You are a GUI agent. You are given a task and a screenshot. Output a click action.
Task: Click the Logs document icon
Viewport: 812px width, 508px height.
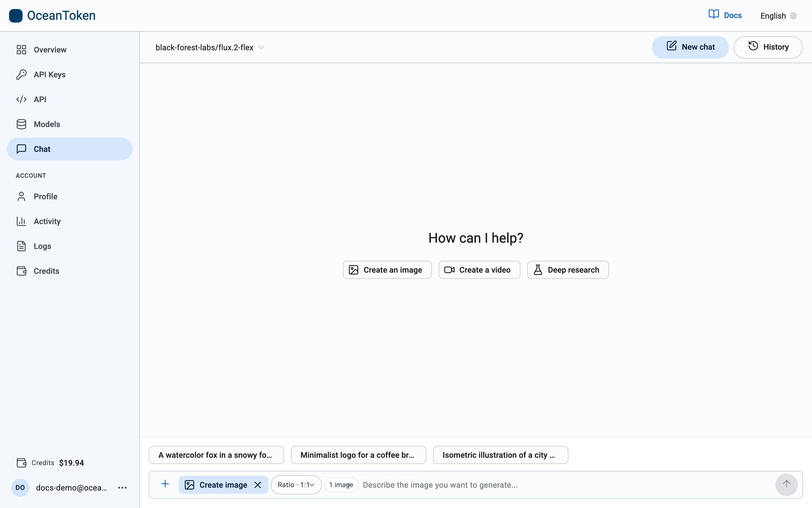click(x=21, y=246)
